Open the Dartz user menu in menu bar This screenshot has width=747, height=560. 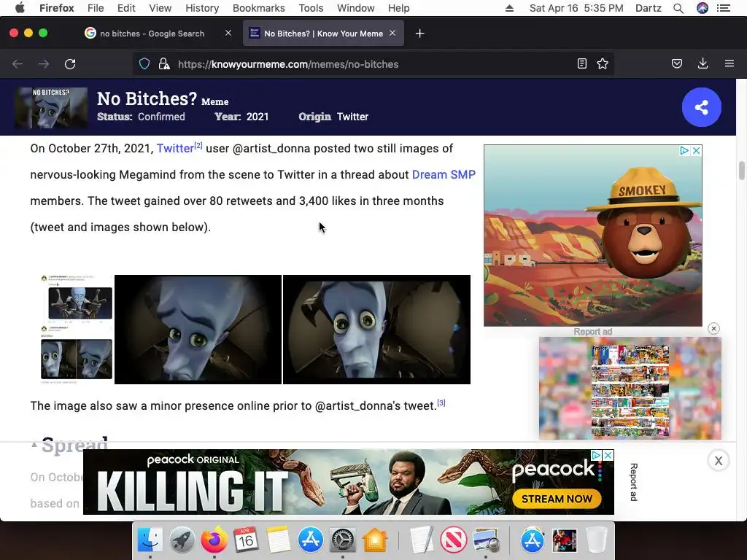coord(649,8)
